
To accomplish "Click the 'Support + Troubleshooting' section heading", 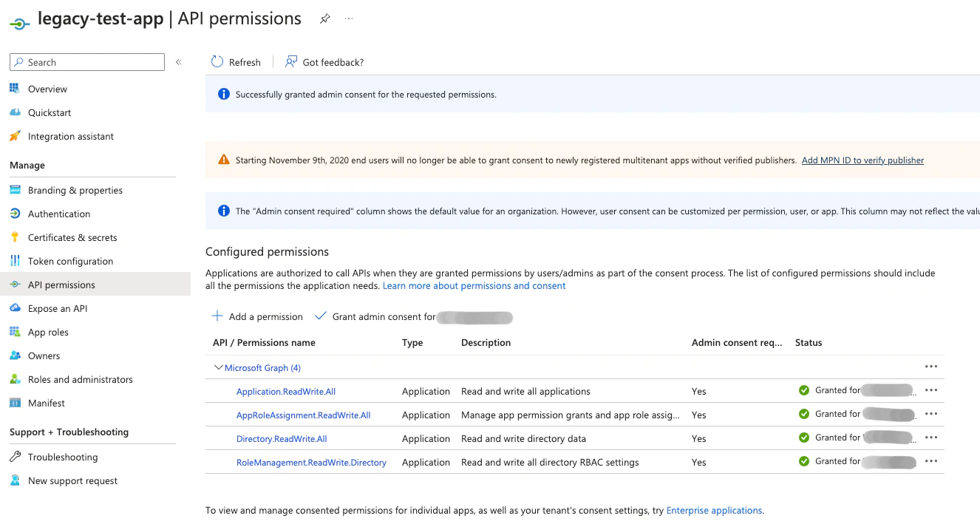I will [x=69, y=432].
